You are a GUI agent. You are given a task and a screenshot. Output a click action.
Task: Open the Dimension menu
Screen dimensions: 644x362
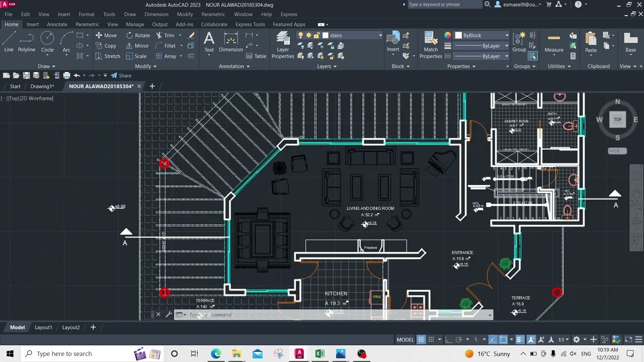tap(156, 14)
